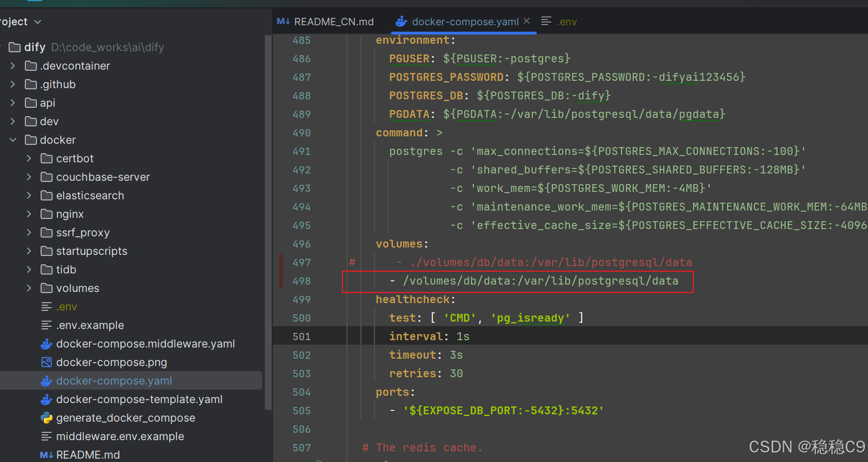Open .env file in project tree
The width and height of the screenshot is (868, 462).
click(67, 307)
